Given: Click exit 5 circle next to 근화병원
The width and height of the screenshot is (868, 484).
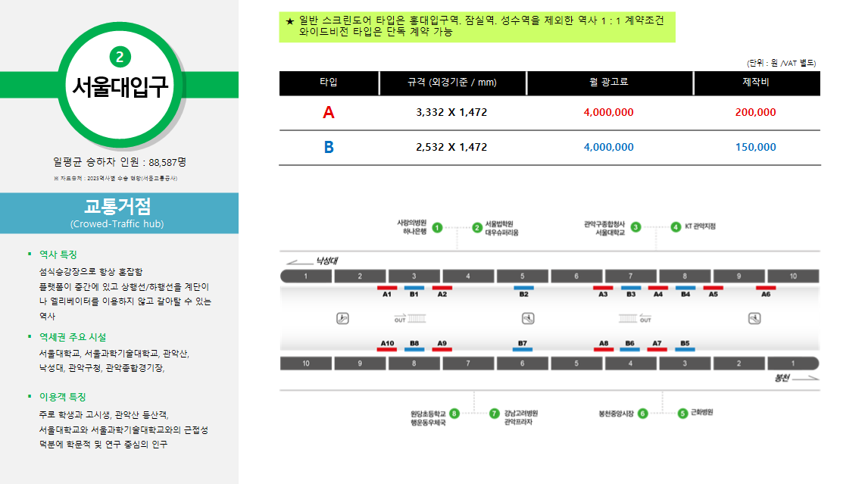Looking at the screenshot, I should click(x=682, y=413).
